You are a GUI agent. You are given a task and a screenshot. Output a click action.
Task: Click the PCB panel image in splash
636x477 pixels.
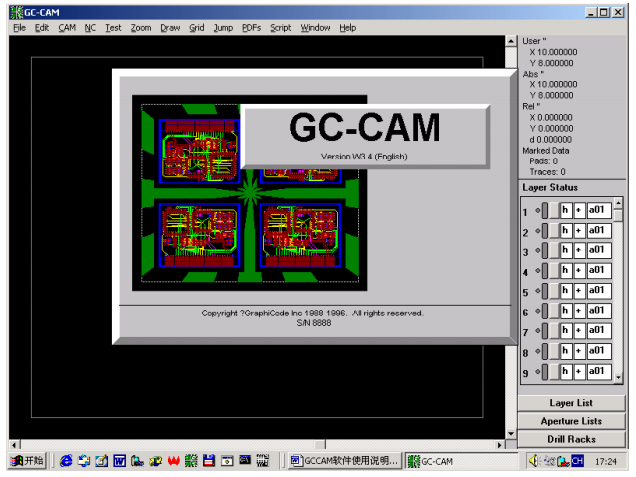coord(249,193)
